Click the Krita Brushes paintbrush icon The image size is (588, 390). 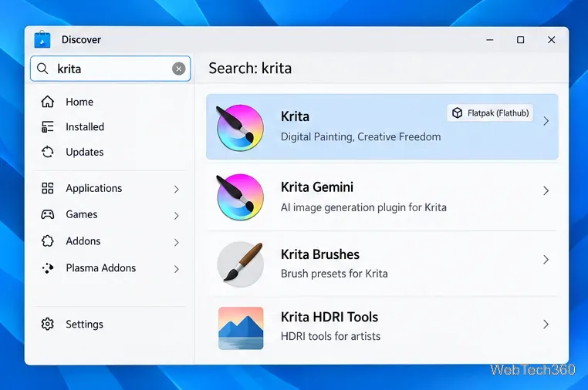point(240,264)
